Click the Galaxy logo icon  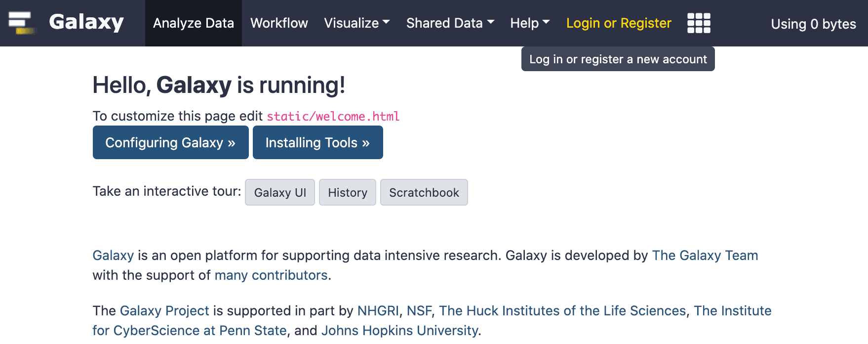point(21,23)
